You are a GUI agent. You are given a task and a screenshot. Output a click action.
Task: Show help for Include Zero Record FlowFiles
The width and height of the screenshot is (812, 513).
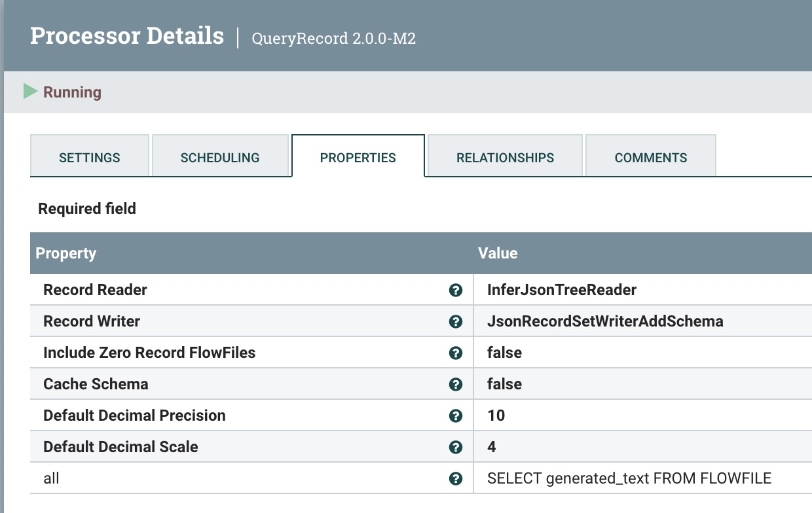click(456, 353)
